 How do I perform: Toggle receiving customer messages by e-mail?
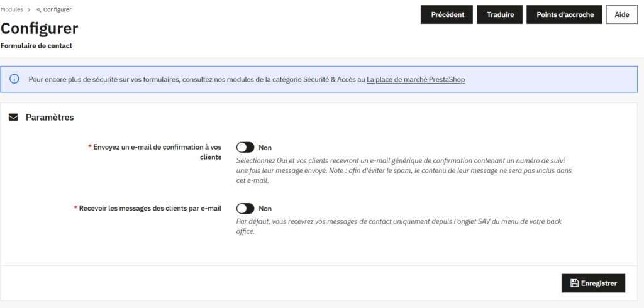(x=245, y=208)
